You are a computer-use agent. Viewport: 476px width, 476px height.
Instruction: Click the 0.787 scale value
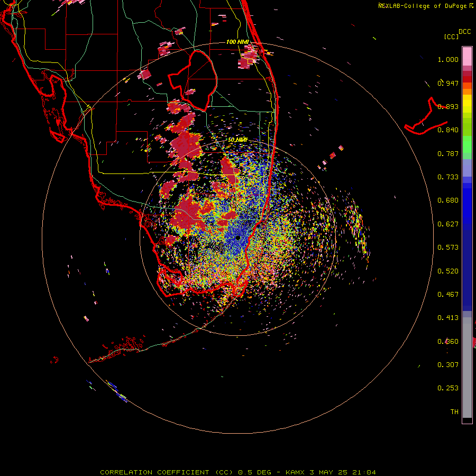click(448, 153)
